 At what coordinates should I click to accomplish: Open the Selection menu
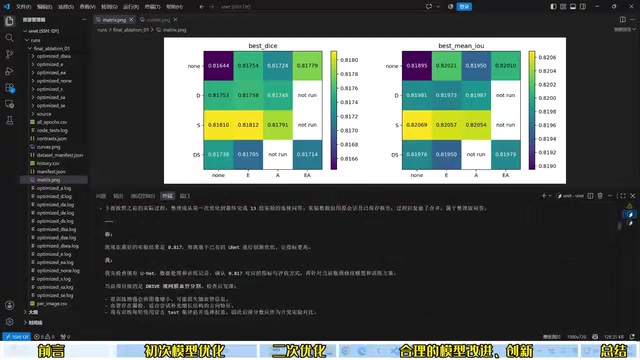coord(66,7)
